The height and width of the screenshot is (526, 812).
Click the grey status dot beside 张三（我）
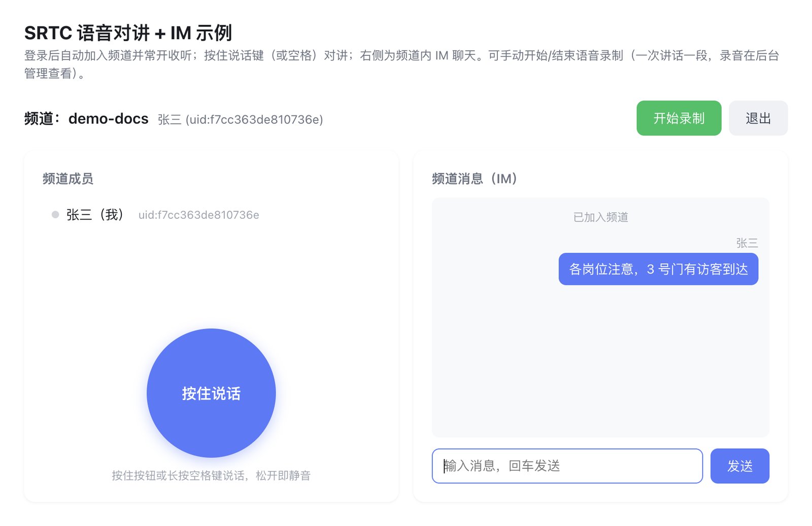click(x=55, y=215)
